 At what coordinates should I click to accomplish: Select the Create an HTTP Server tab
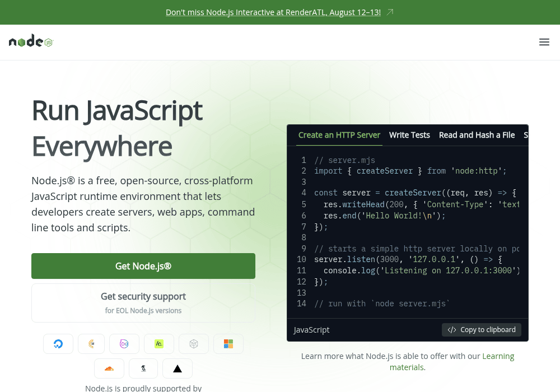pyautogui.click(x=339, y=136)
